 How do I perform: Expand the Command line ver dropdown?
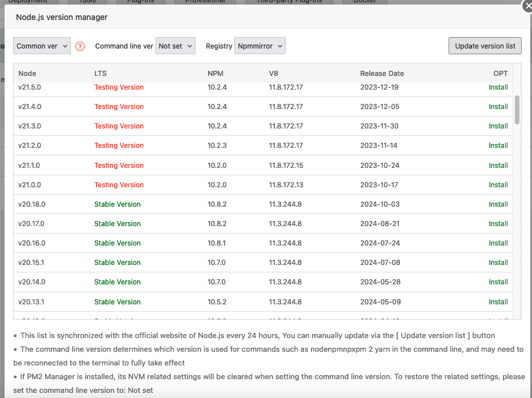[x=175, y=46]
